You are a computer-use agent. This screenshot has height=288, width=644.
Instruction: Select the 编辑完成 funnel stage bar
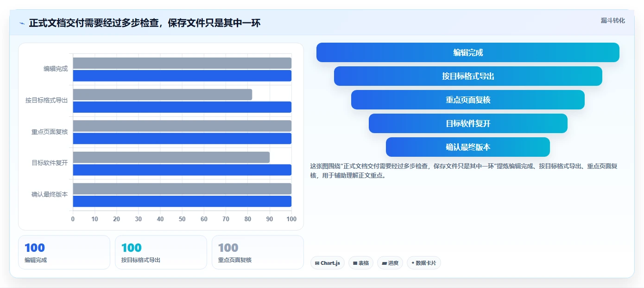pos(468,52)
